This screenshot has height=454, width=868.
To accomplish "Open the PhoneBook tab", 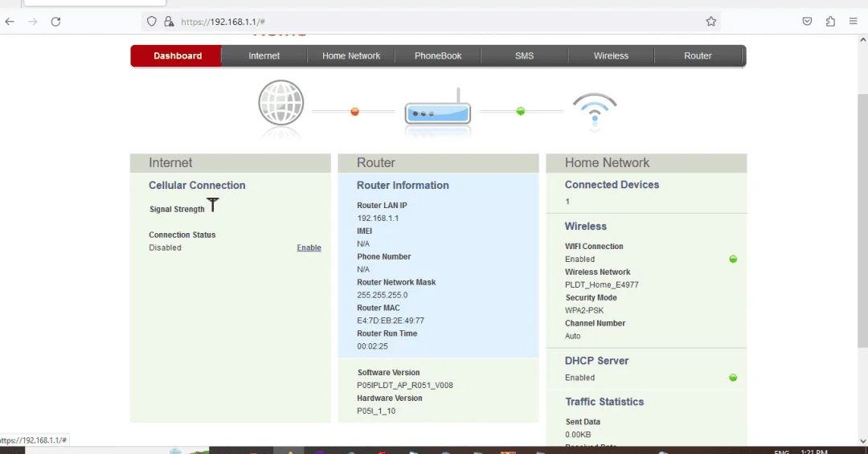I will pyautogui.click(x=438, y=56).
